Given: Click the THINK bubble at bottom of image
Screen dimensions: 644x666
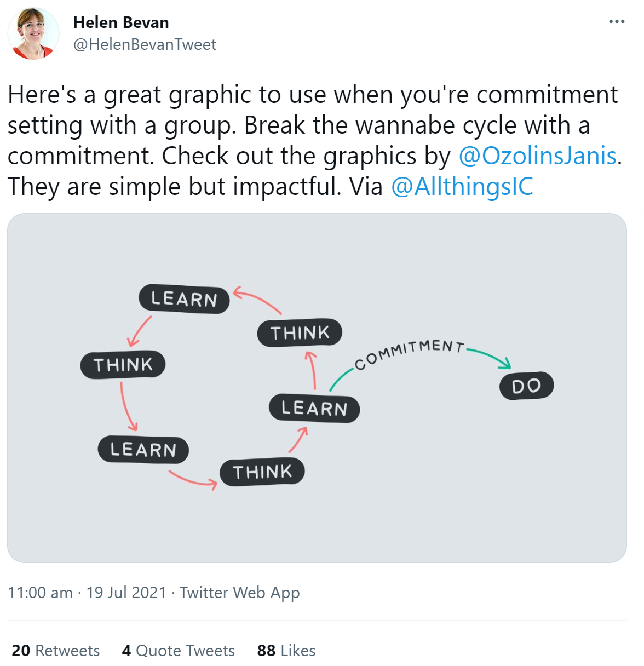Looking at the screenshot, I should [x=262, y=472].
